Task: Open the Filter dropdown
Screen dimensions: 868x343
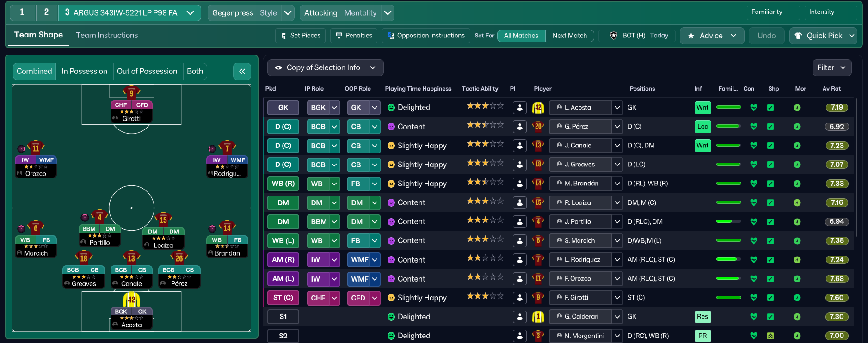Action: [x=831, y=67]
